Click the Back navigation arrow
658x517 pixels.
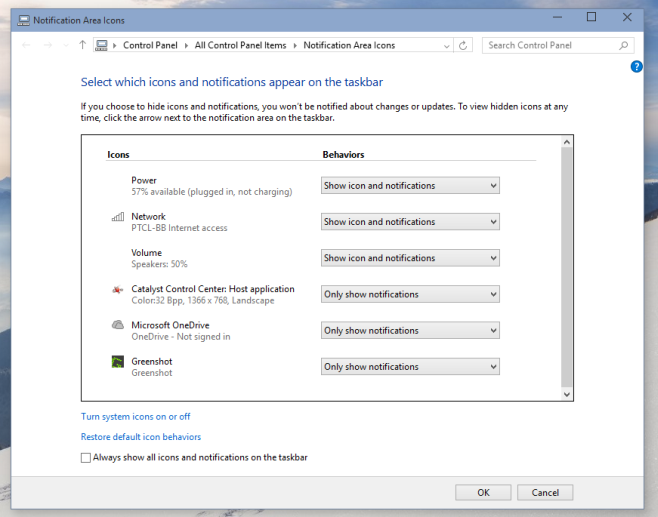point(26,45)
